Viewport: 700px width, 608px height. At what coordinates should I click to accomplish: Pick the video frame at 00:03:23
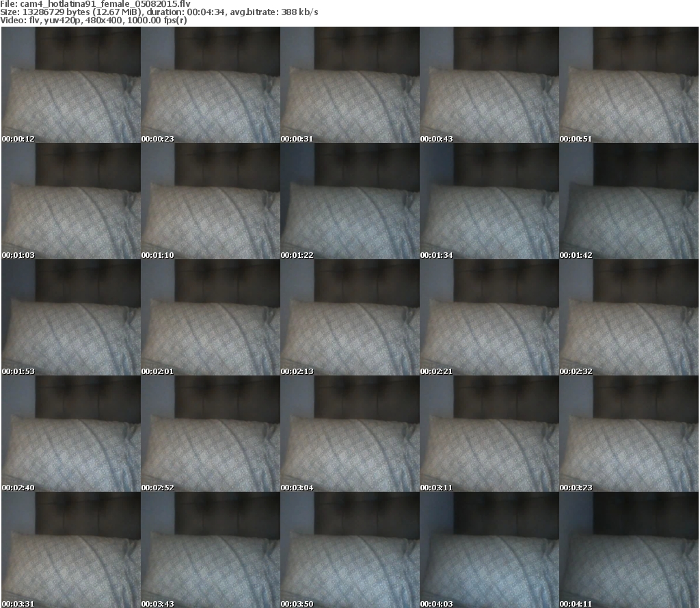click(629, 434)
